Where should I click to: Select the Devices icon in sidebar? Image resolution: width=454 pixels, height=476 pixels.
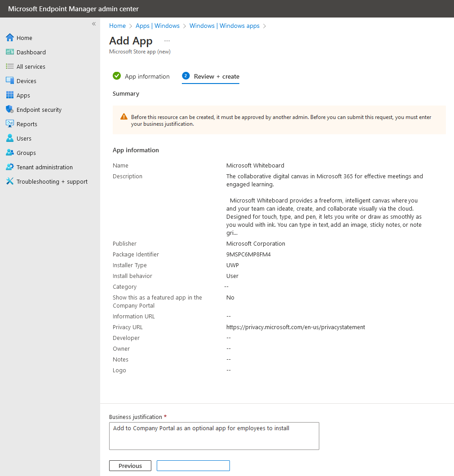(x=10, y=81)
